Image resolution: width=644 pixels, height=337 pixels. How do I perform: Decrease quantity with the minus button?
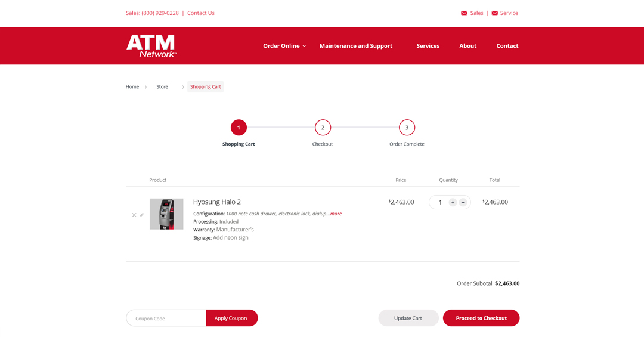pos(463,202)
